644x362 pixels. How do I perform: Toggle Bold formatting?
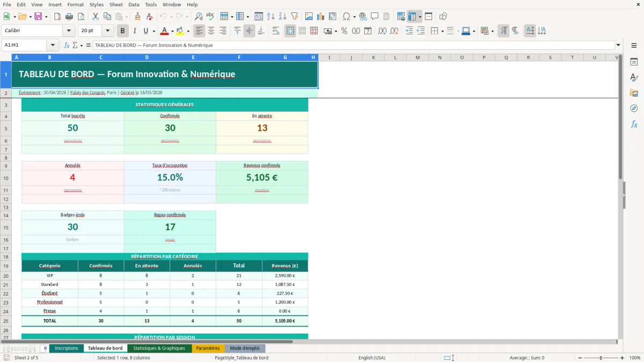(x=123, y=31)
